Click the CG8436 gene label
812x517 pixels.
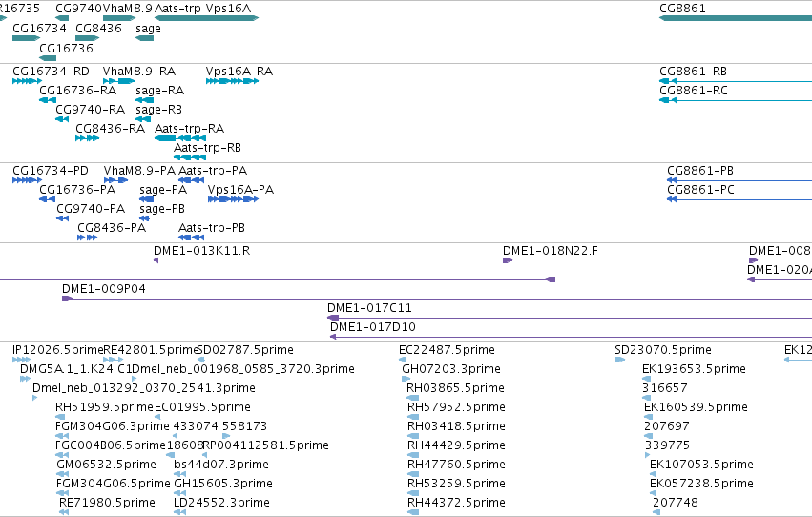coord(98,28)
